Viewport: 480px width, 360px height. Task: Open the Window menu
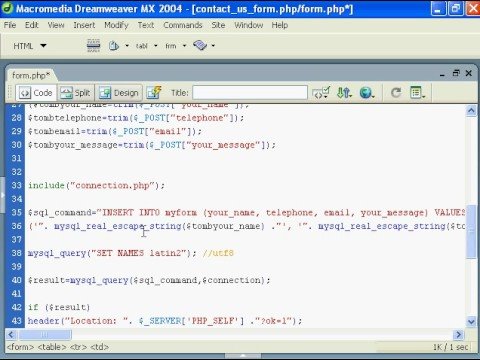click(248, 25)
